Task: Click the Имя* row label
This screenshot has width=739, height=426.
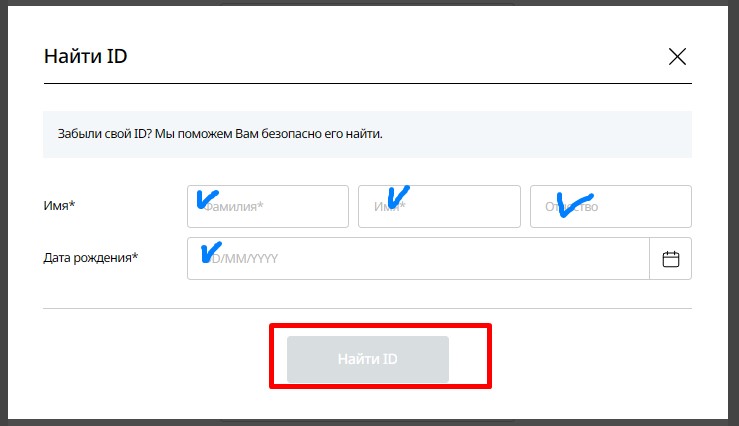Action: tap(59, 206)
